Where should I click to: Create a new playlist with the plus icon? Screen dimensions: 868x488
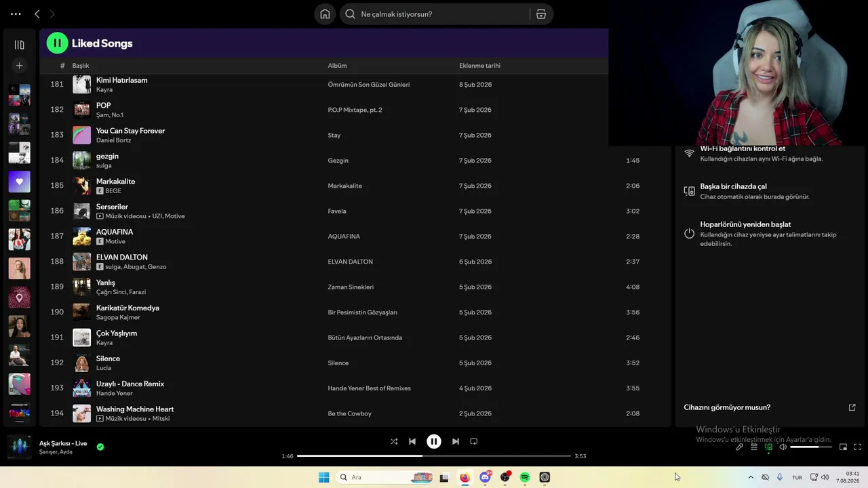point(19,66)
